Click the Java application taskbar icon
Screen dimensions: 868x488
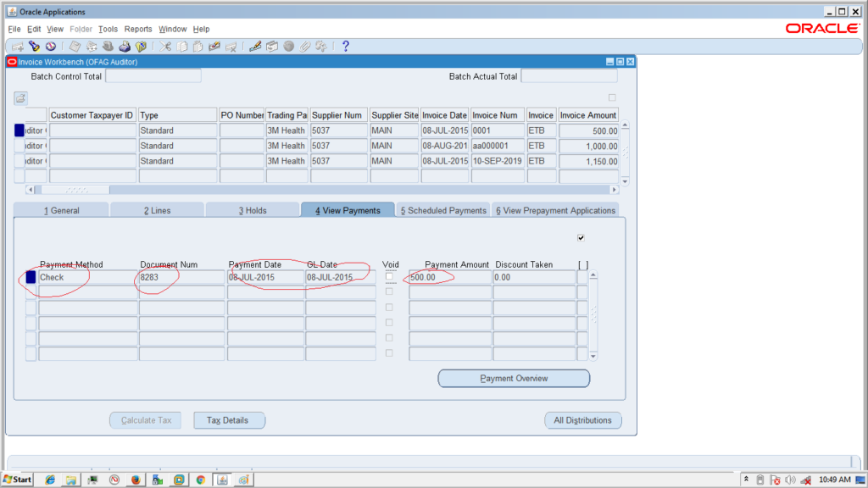(x=222, y=480)
